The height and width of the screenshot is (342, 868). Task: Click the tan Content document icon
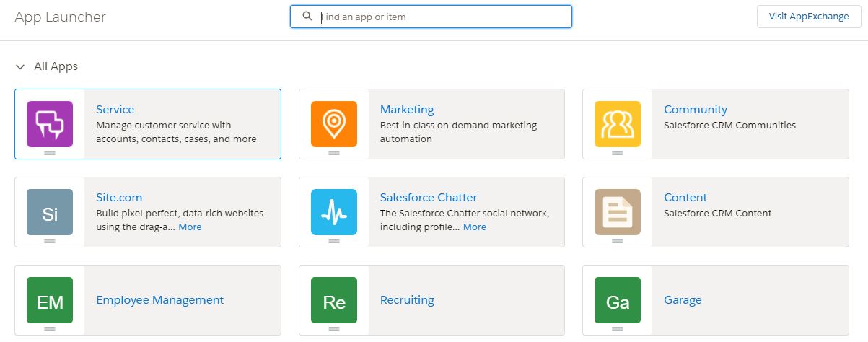coord(618,212)
